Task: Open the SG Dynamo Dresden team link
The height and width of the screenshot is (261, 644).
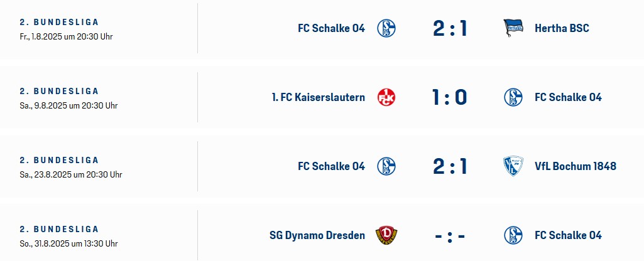Action: pos(317,235)
